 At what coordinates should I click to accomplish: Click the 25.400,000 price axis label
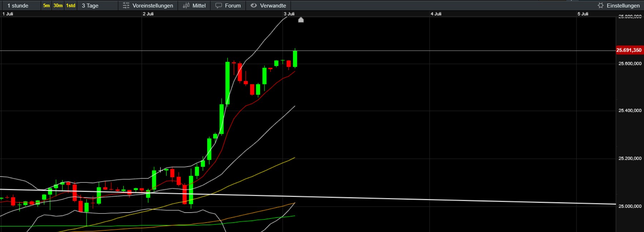click(x=630, y=111)
